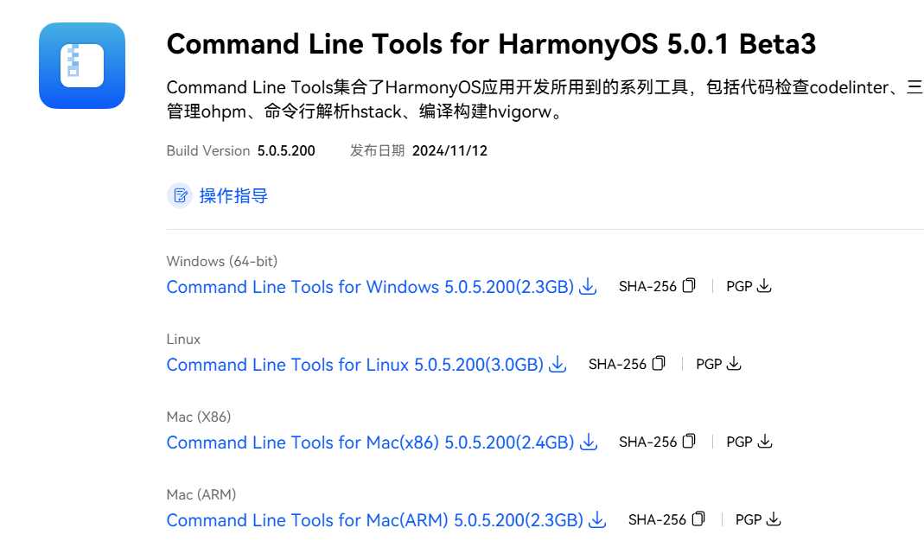Open Command Line Tools for Linux 5.0.5.200 link
The height and width of the screenshot is (560, 924).
point(354,365)
